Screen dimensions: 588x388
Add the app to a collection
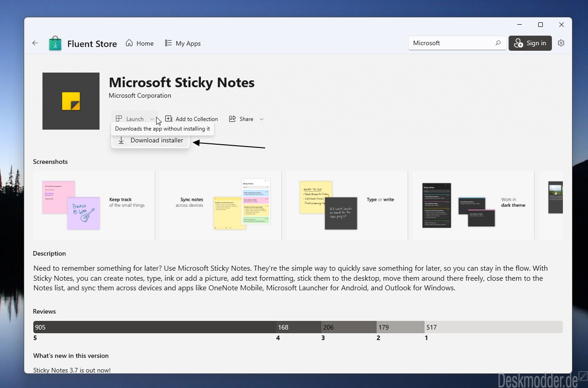(x=191, y=119)
